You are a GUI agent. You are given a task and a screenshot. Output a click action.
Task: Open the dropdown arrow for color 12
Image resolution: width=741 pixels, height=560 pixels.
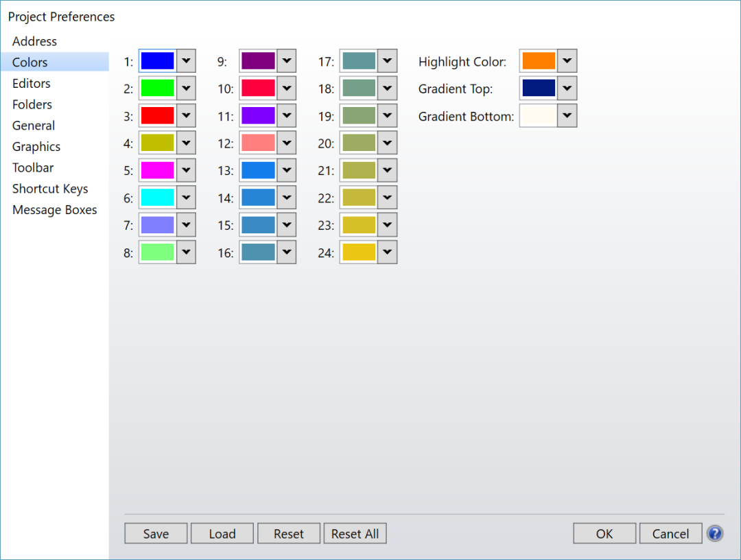pyautogui.click(x=287, y=143)
